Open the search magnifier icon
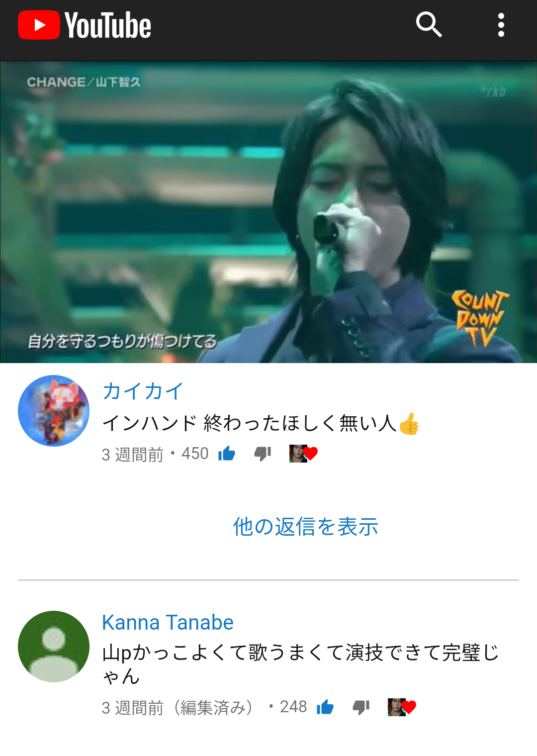537x756 pixels. (429, 25)
